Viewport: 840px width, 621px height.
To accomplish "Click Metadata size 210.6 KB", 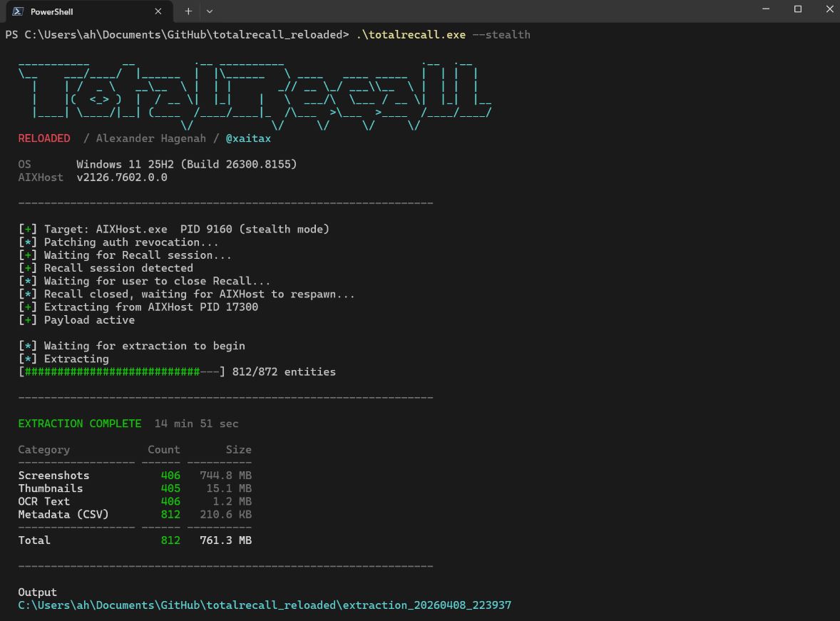I will pos(225,514).
